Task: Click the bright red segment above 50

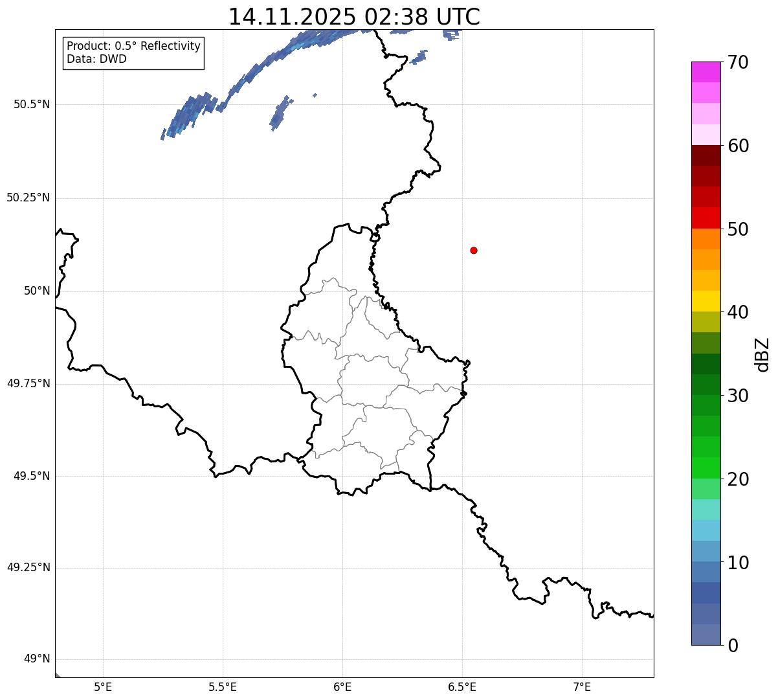Action: [x=706, y=218]
